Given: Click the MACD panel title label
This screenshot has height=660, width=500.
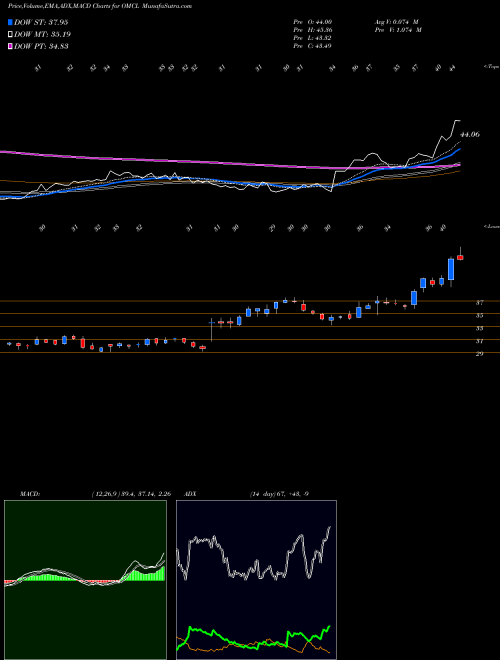Looking at the screenshot, I should [29, 494].
